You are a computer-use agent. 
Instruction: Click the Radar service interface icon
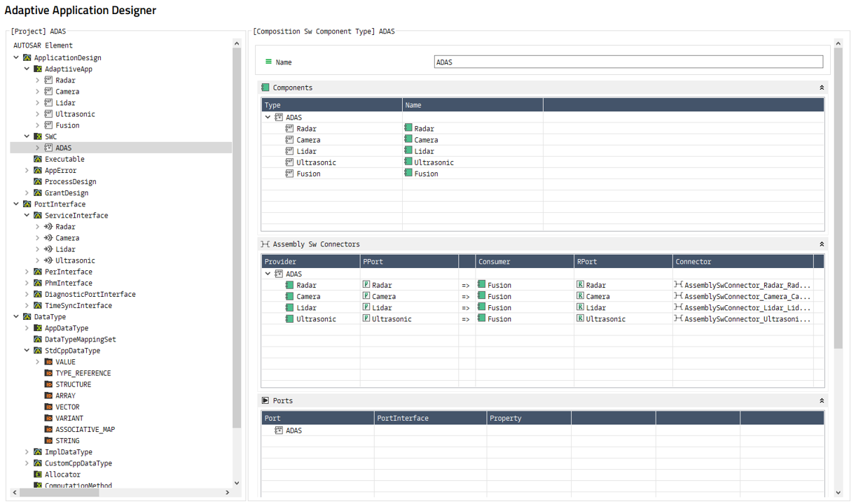click(x=48, y=227)
